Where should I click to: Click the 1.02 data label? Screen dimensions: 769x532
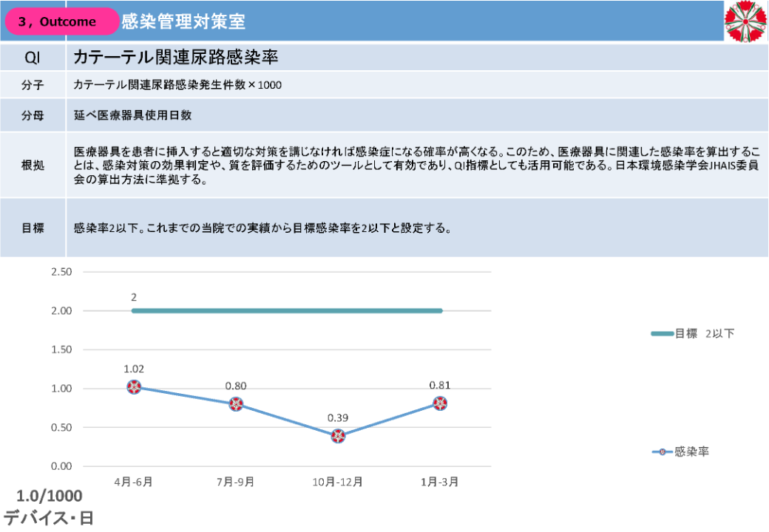pos(134,368)
